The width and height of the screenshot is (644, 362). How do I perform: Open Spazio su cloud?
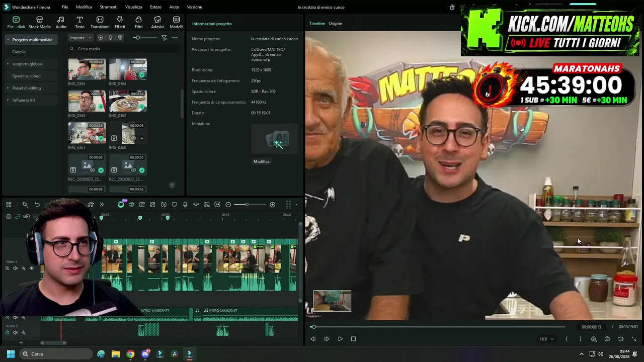[x=26, y=76]
